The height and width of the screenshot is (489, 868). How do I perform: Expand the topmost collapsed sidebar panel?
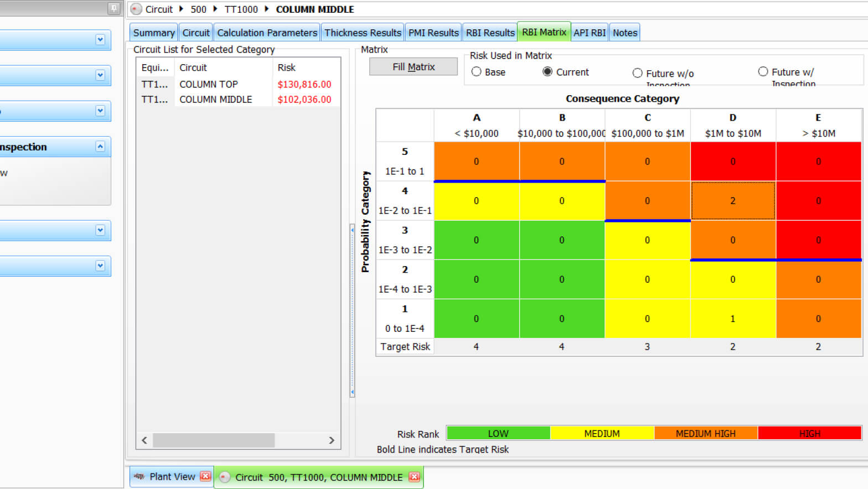(x=100, y=40)
